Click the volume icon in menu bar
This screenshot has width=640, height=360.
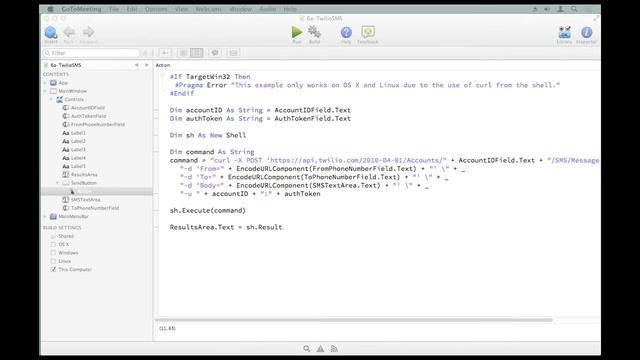(x=547, y=9)
